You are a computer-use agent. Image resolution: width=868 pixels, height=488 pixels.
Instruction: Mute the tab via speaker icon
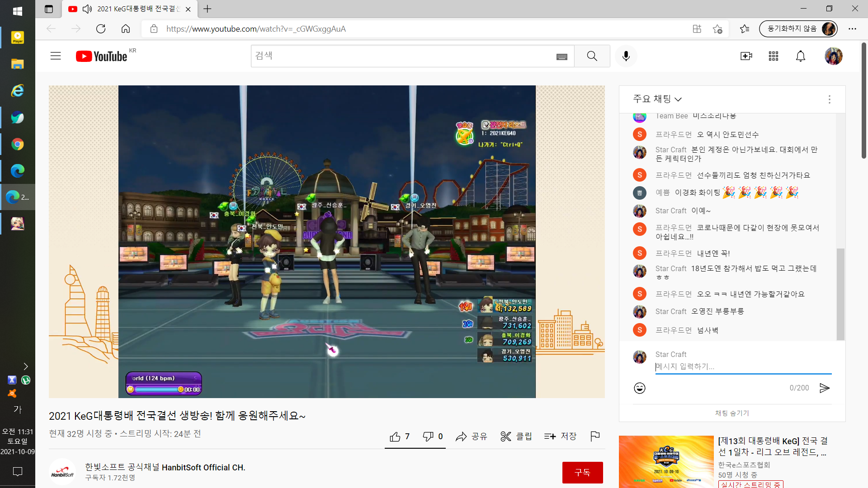point(87,9)
